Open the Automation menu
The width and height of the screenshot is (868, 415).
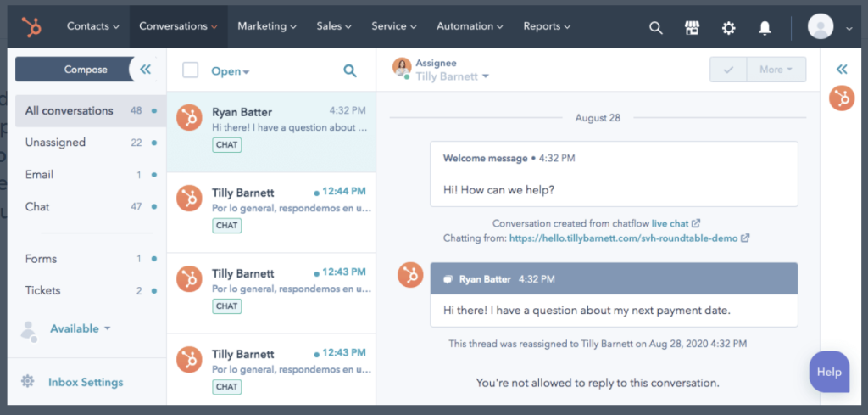coord(470,26)
